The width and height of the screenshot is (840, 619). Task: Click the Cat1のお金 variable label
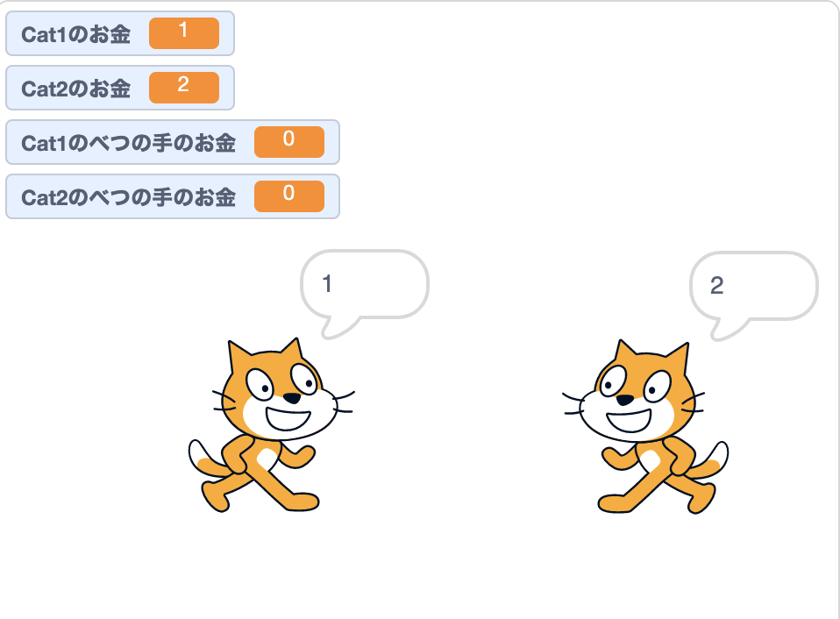point(75,34)
